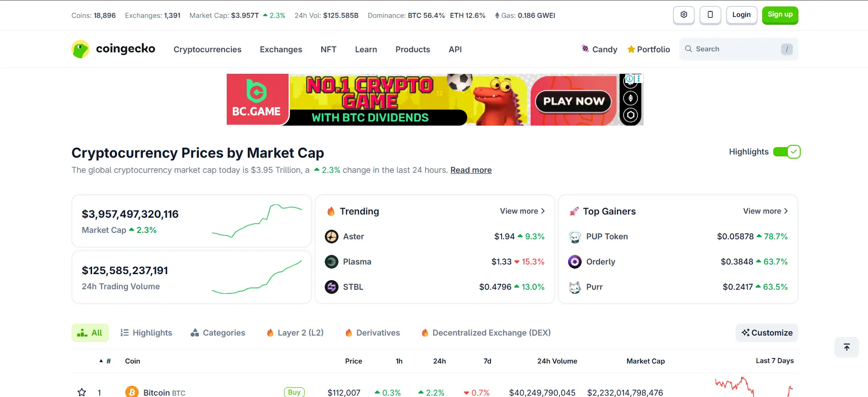Select the Layer 2 (L2) tab
868x397 pixels.
pyautogui.click(x=295, y=333)
